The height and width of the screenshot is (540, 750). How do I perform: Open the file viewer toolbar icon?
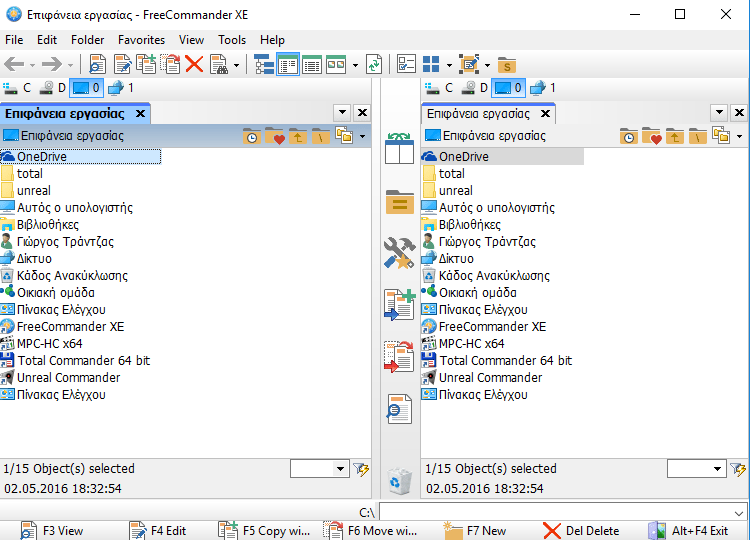pos(97,64)
